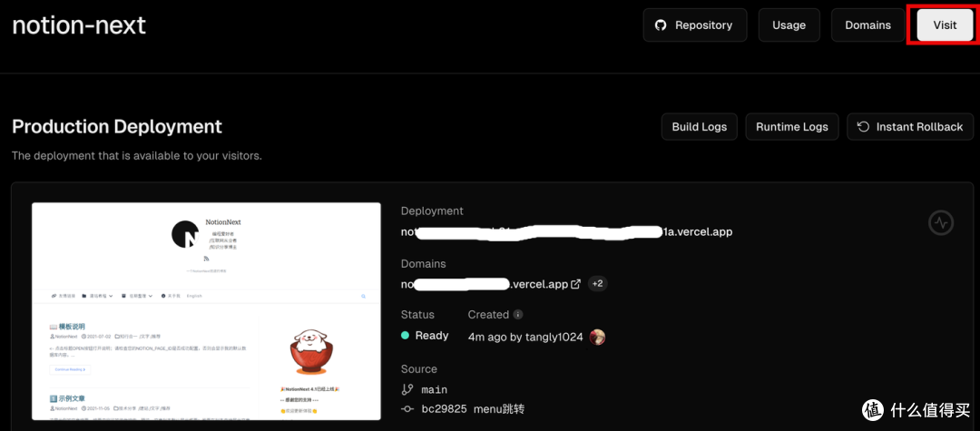
Task: Visit the deployed site
Action: tap(945, 25)
